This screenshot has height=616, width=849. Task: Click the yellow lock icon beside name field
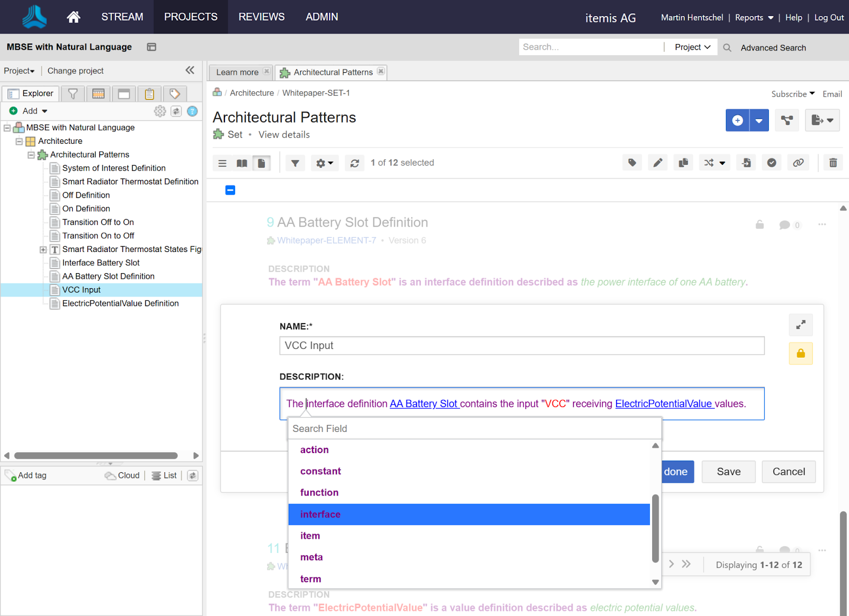(x=801, y=353)
